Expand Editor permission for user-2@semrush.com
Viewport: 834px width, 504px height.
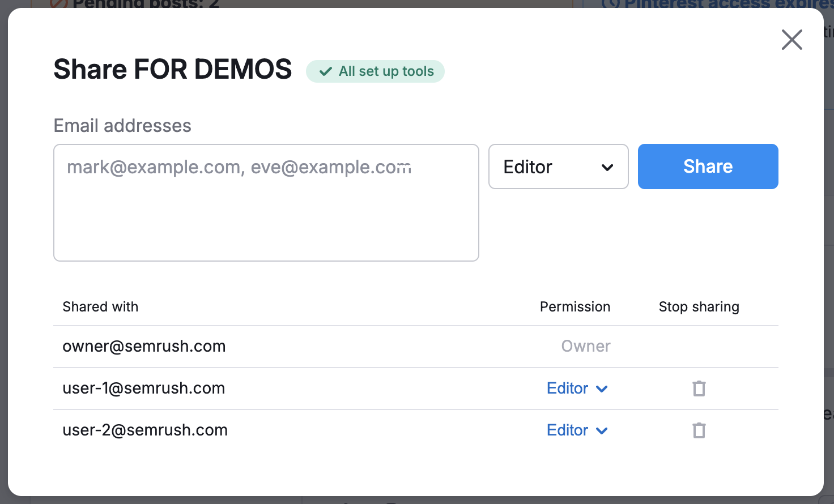coord(577,430)
